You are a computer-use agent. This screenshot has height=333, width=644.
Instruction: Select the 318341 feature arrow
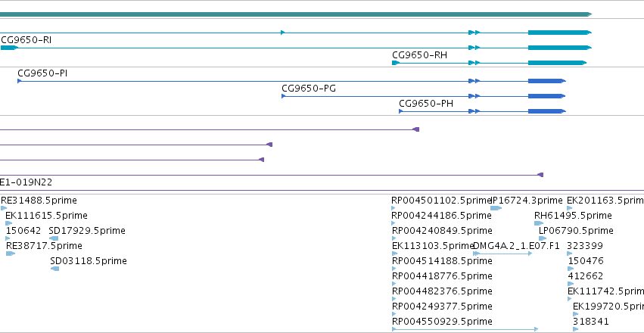[x=576, y=329]
